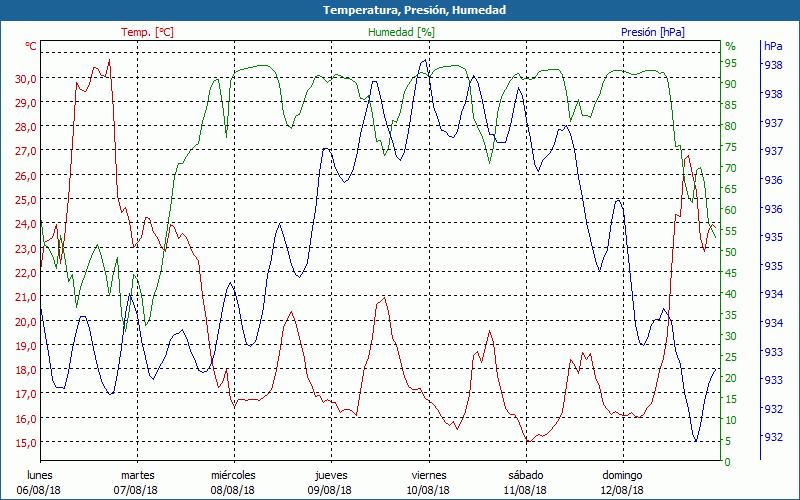Image resolution: width=800 pixels, height=500 pixels.
Task: Click the 65 humidity axis value
Action: tap(731, 189)
